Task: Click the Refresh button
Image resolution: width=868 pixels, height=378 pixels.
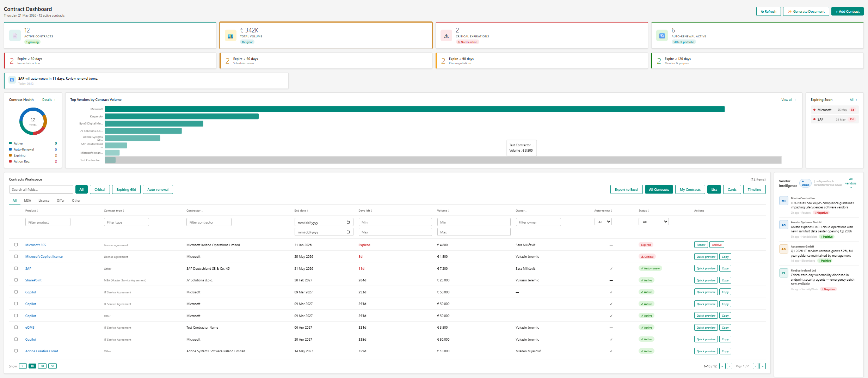Action: (x=768, y=11)
